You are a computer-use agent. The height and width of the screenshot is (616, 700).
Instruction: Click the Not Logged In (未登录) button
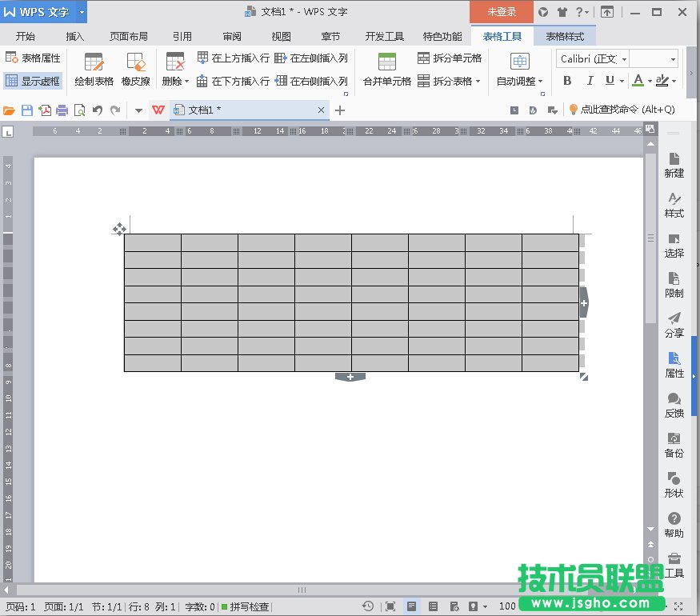coord(501,12)
